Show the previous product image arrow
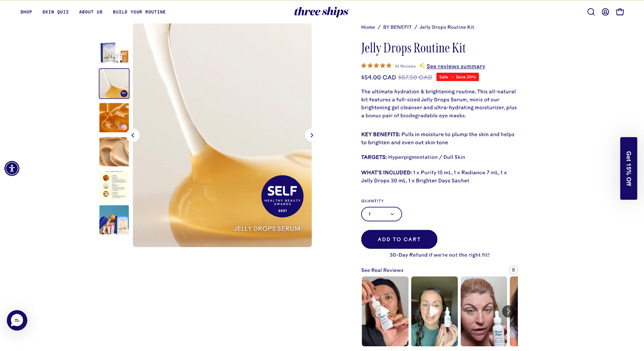 point(133,135)
